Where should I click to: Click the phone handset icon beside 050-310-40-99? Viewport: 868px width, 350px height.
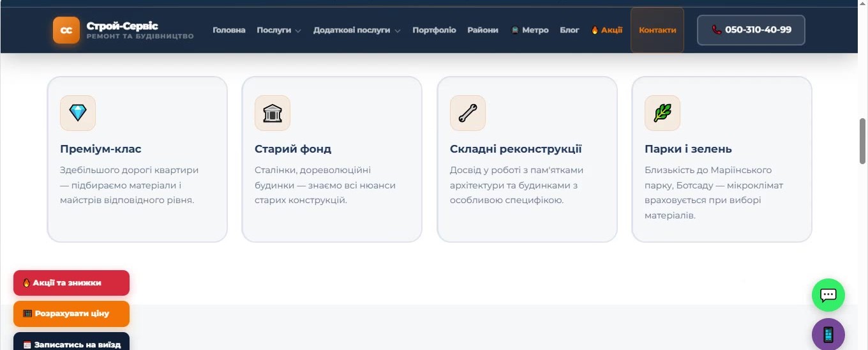point(716,30)
